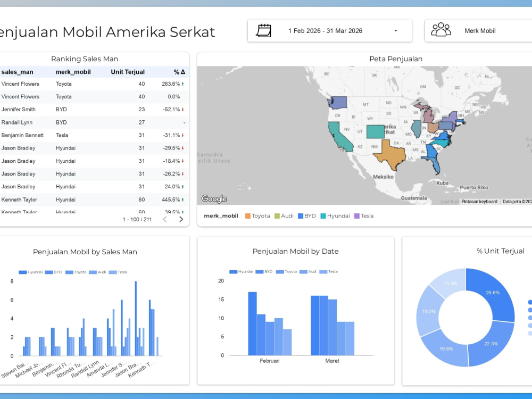
Task: Click the 26.6% donut chart slice
Action: tap(493, 293)
